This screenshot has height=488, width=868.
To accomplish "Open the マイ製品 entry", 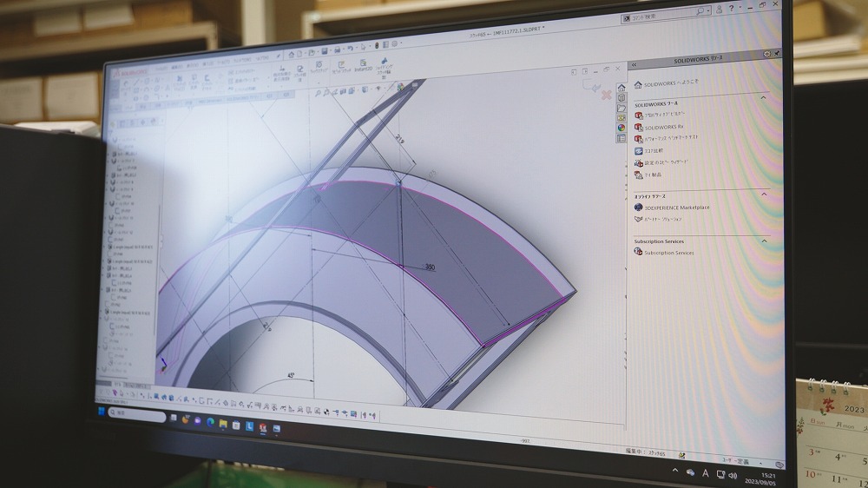I will pos(648,175).
